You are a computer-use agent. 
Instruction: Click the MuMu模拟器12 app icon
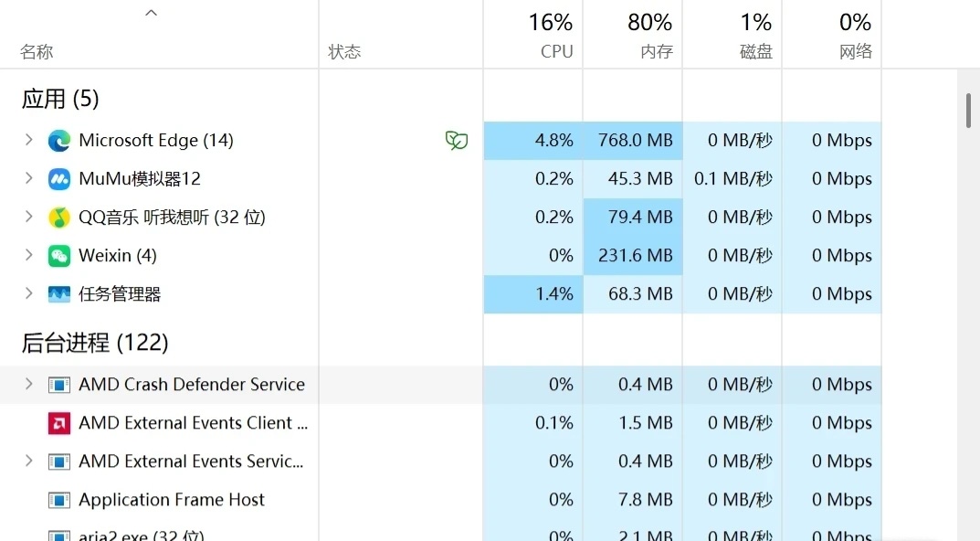coord(59,179)
